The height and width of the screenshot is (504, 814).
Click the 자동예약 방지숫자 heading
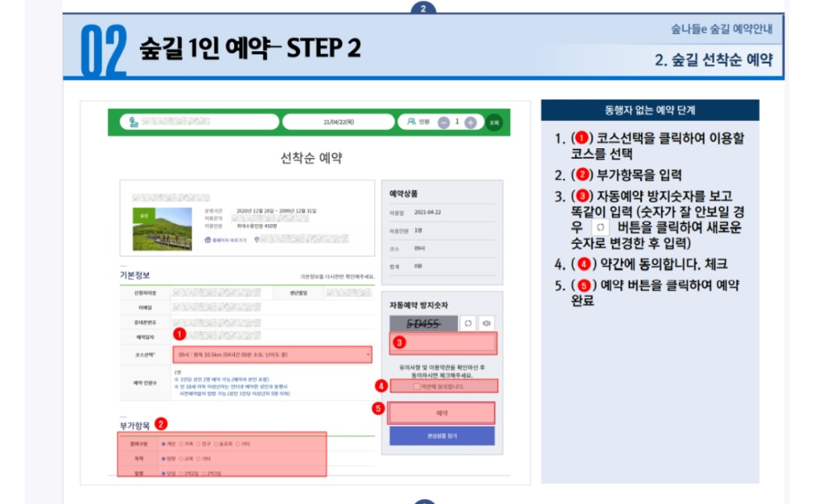419,306
